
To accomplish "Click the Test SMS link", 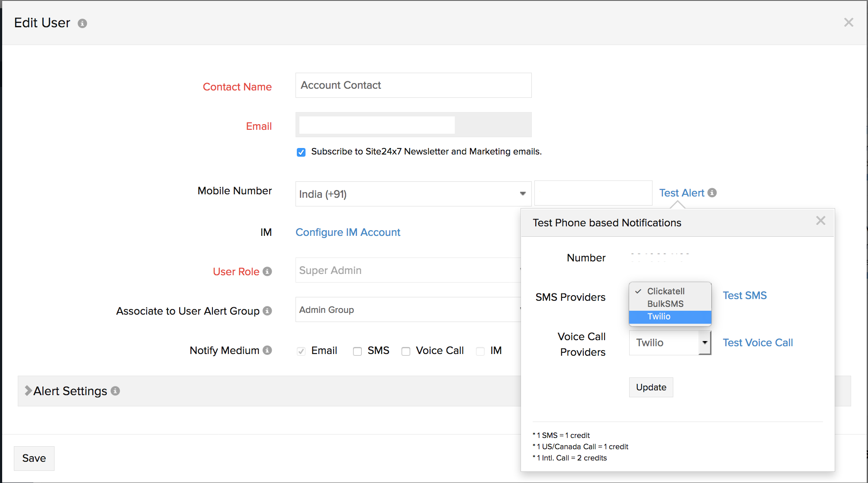I will tap(744, 296).
